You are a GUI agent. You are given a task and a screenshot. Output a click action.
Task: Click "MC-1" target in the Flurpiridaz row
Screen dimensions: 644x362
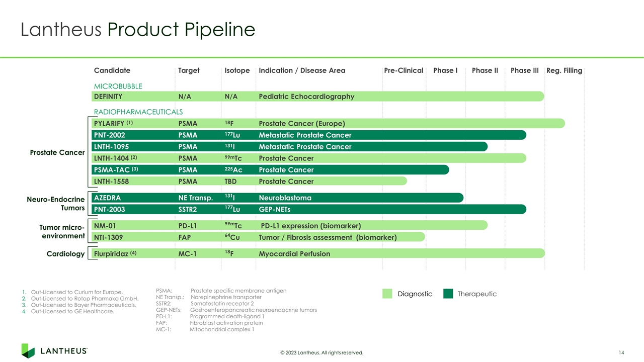pos(187,254)
